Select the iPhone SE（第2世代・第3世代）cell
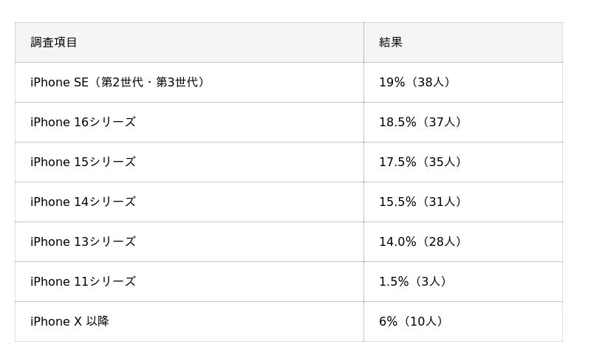591x364 pixels. click(117, 83)
